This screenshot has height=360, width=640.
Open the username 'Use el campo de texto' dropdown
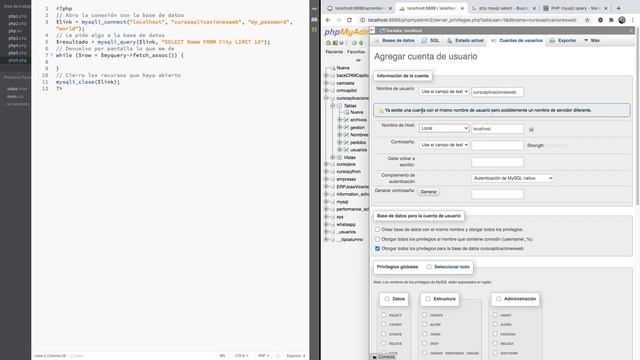pyautogui.click(x=444, y=91)
